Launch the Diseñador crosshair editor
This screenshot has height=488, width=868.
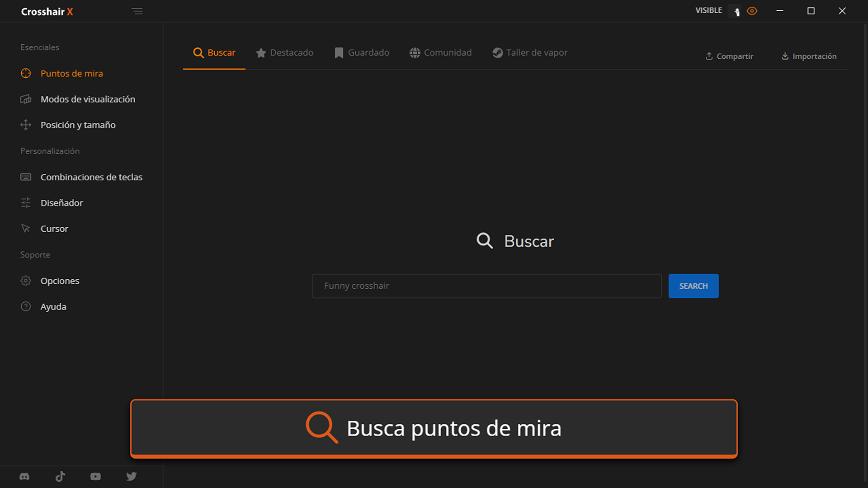(x=52, y=203)
